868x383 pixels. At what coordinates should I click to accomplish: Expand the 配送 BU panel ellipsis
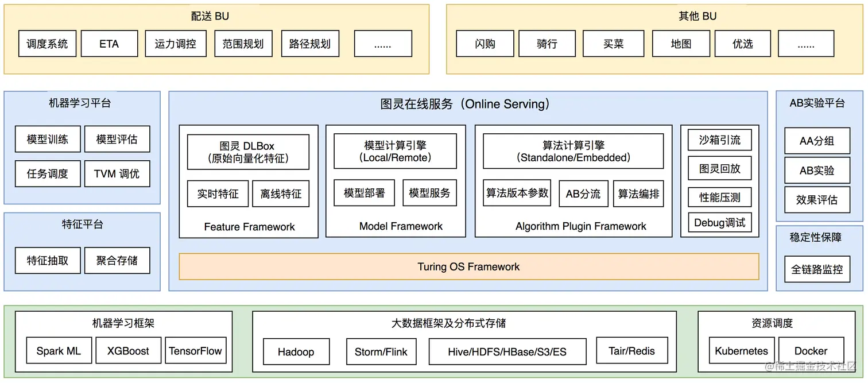[383, 43]
